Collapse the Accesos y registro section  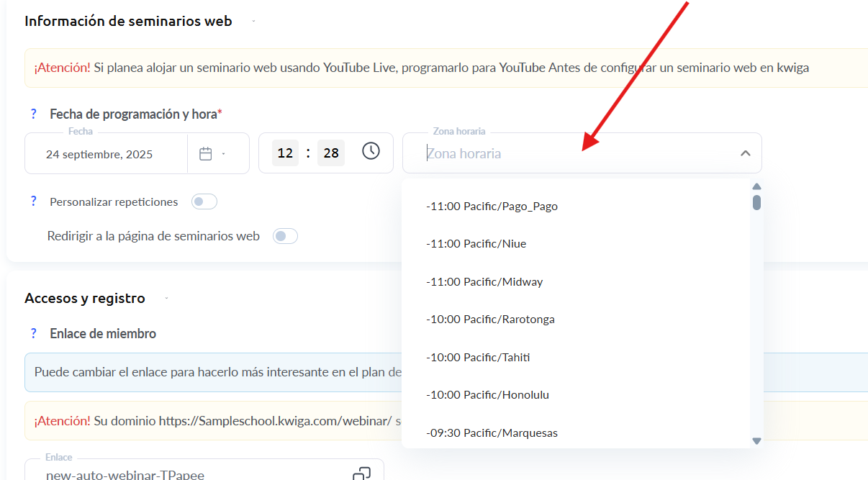coord(167,298)
